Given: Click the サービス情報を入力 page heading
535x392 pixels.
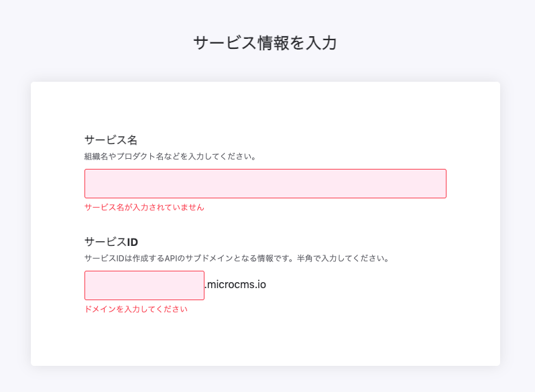Looking at the screenshot, I should click(x=265, y=43).
